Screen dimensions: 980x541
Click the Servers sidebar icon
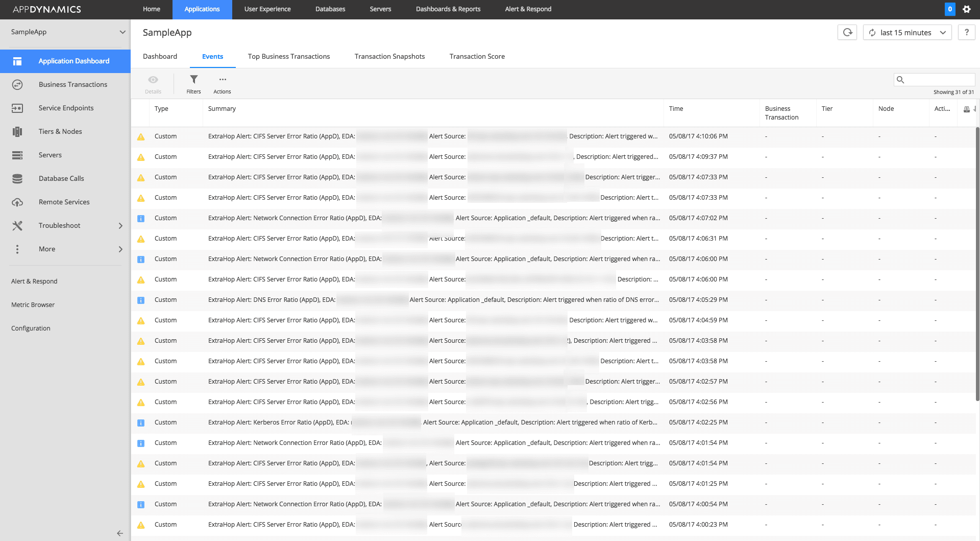point(17,155)
